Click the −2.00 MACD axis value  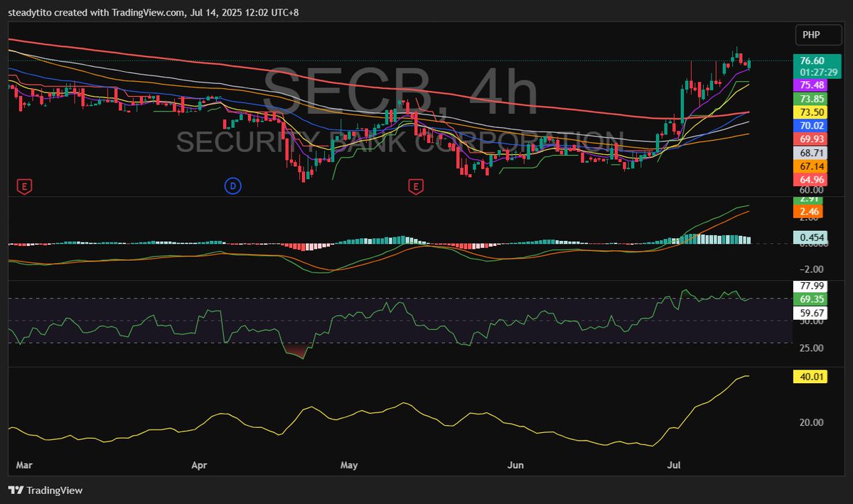tap(811, 269)
